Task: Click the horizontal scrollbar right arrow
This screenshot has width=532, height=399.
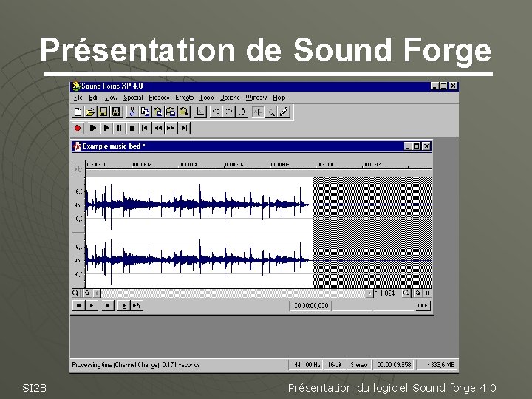Action: tap(369, 293)
